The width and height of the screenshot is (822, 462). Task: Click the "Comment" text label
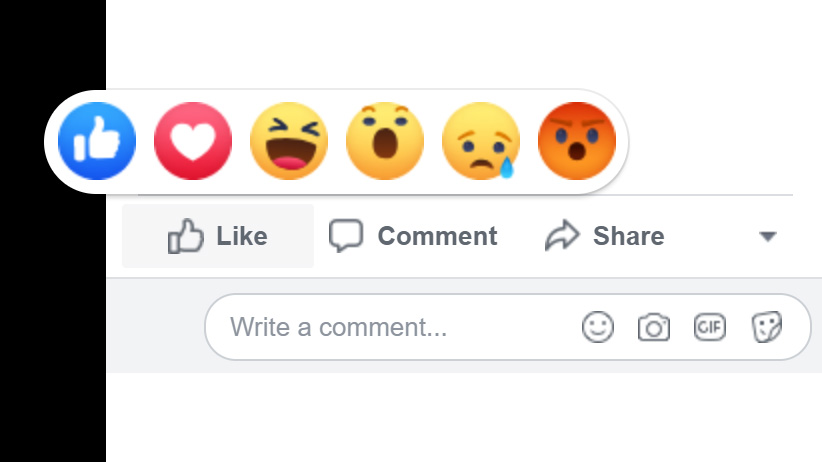click(x=437, y=236)
